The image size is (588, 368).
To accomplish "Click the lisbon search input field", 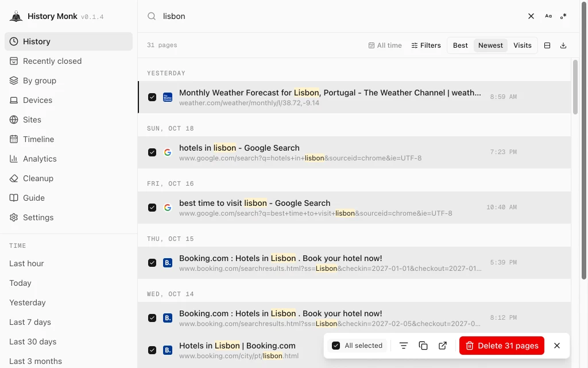I will pyautogui.click(x=341, y=16).
